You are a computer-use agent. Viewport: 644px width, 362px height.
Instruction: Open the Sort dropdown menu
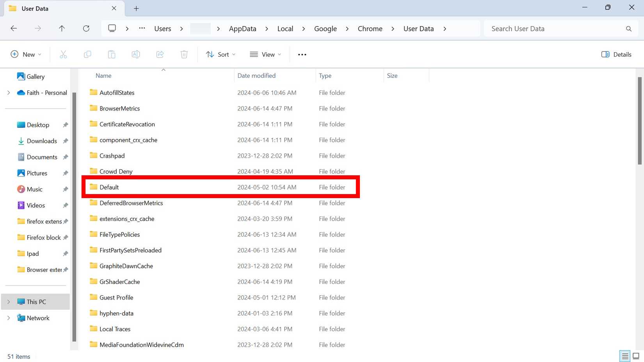click(x=221, y=54)
